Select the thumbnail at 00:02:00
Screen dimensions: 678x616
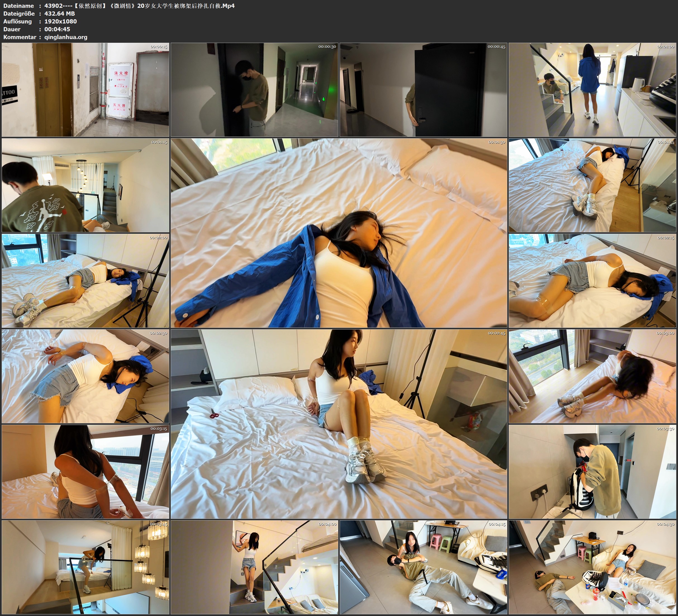tap(85, 280)
